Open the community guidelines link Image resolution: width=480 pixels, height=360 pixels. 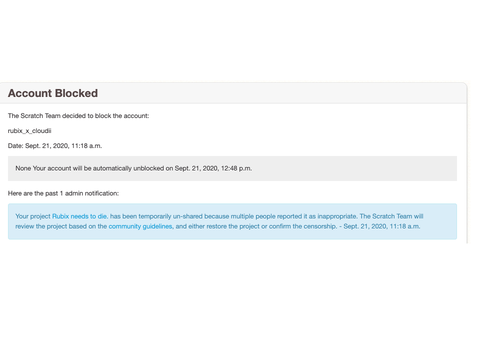[x=141, y=226]
